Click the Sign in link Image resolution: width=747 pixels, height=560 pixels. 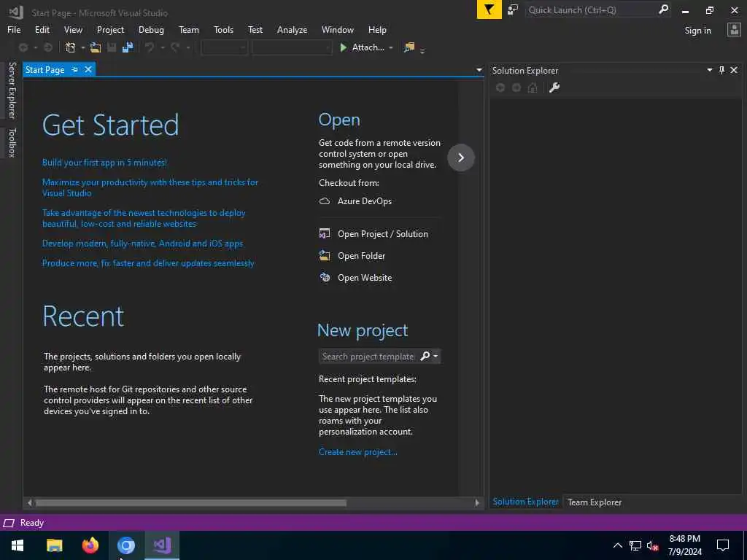coord(697,30)
